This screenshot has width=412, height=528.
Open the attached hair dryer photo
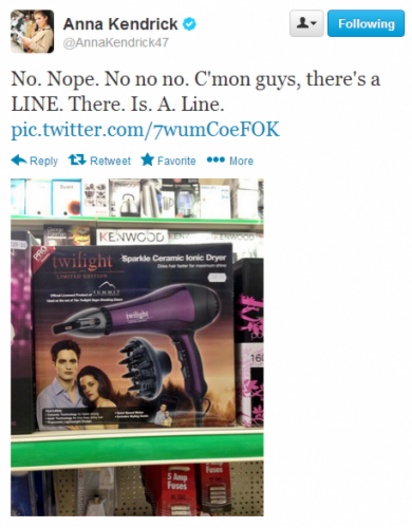(x=137, y=347)
